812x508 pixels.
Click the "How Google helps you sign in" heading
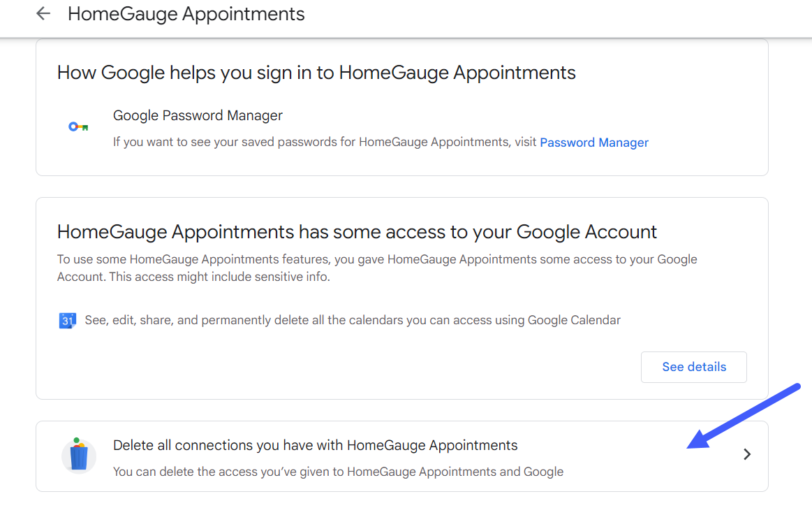(316, 73)
